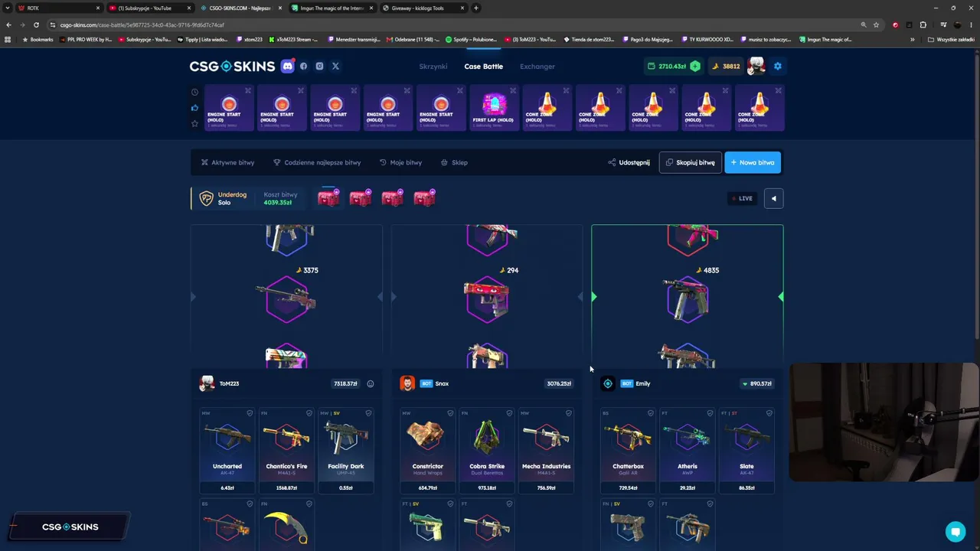Open the chat support bubble icon
This screenshot has width=980, height=551.
pos(955,531)
